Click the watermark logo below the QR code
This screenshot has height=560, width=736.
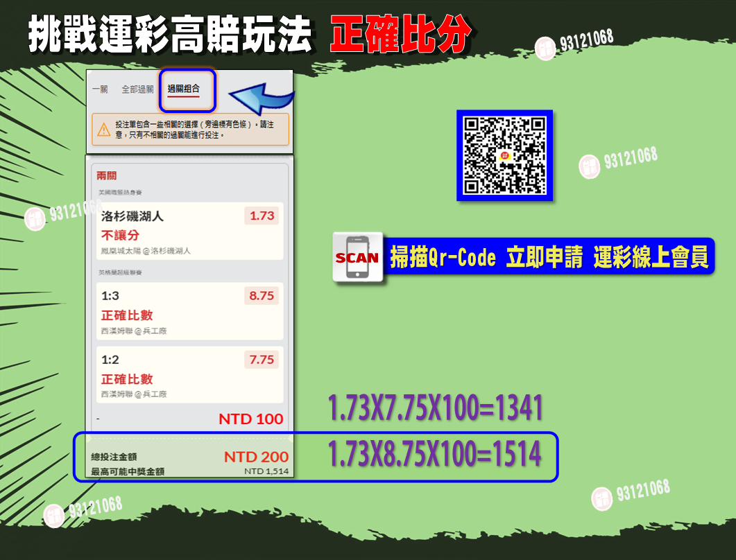tap(590, 166)
